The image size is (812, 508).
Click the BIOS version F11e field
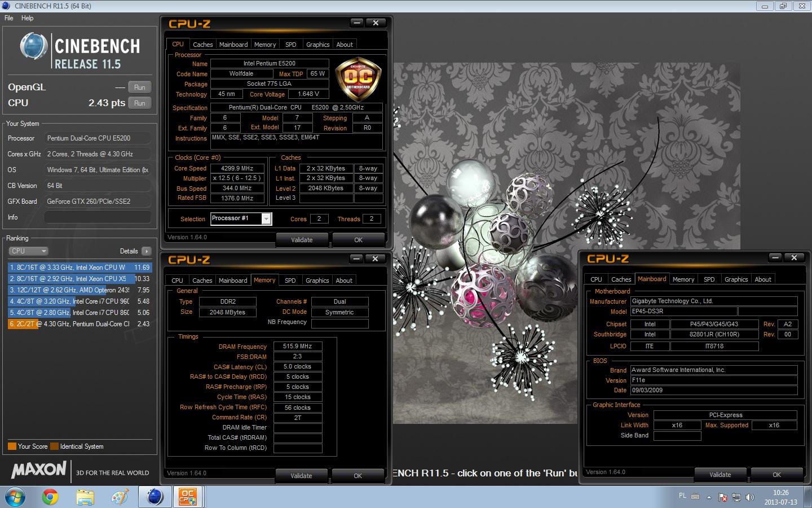click(x=714, y=380)
